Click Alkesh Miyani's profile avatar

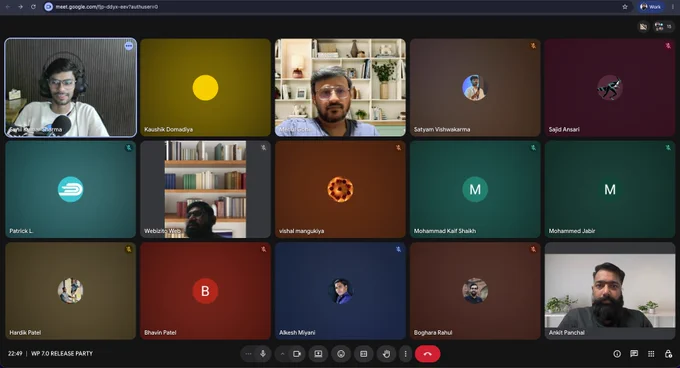coord(340,291)
